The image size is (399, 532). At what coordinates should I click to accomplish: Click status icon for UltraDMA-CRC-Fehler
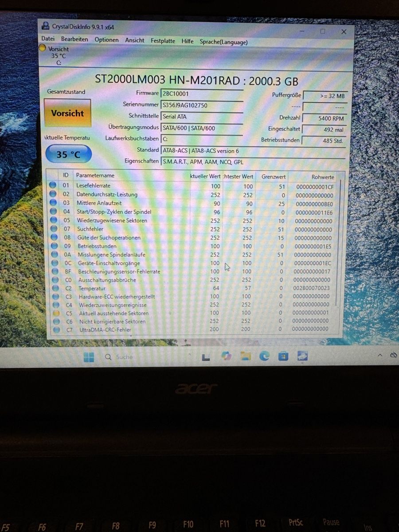point(56,330)
